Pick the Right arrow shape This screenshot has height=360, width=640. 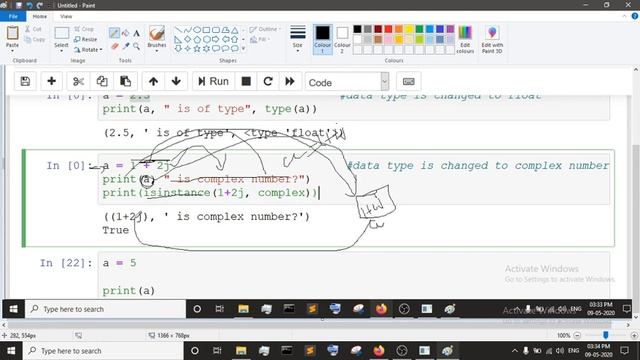point(216,40)
